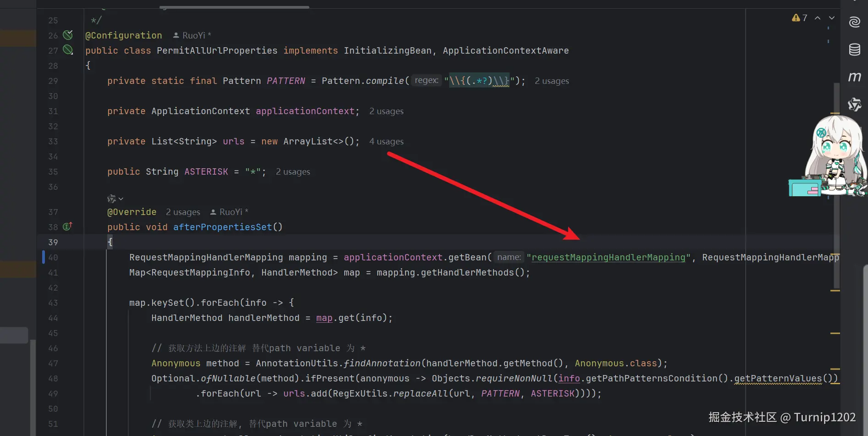The width and height of the screenshot is (868, 436).
Task: Click the InitializingBean interface name
Action: tap(388, 50)
